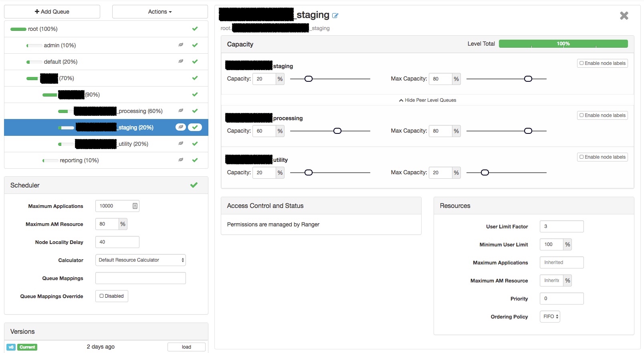The width and height of the screenshot is (644, 353).
Task: Click the leaf label icon on admin queue
Action: click(x=181, y=45)
